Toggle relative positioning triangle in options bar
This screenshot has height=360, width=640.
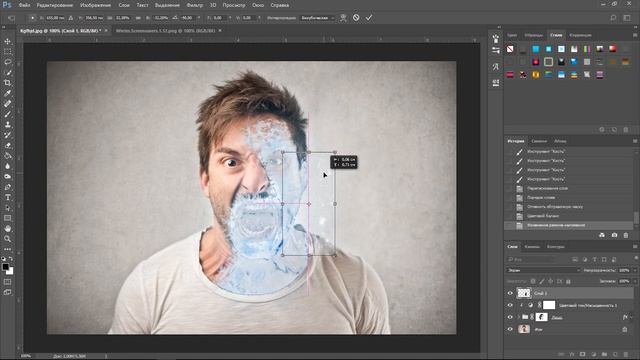[71, 18]
